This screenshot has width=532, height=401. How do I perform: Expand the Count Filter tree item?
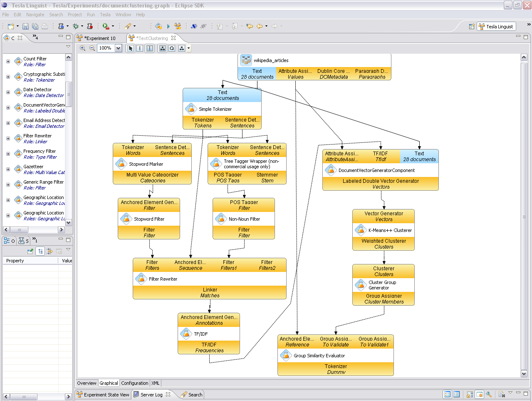[x=8, y=62]
